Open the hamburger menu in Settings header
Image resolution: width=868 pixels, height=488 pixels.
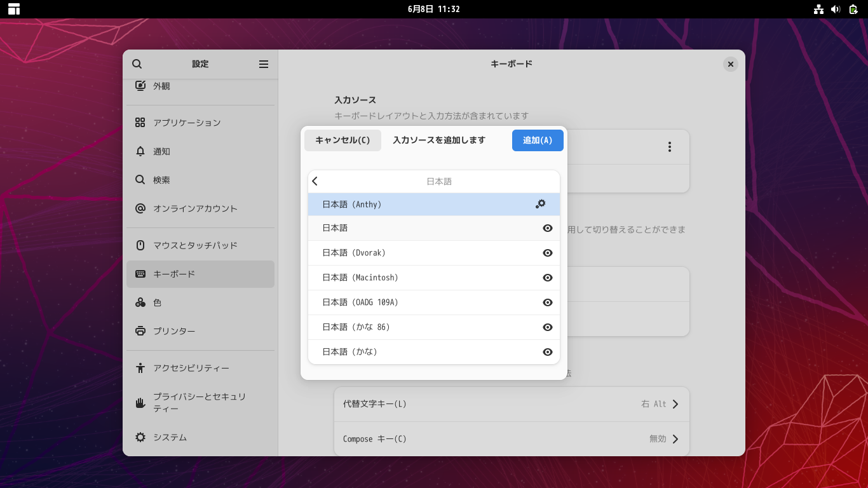[264, 64]
